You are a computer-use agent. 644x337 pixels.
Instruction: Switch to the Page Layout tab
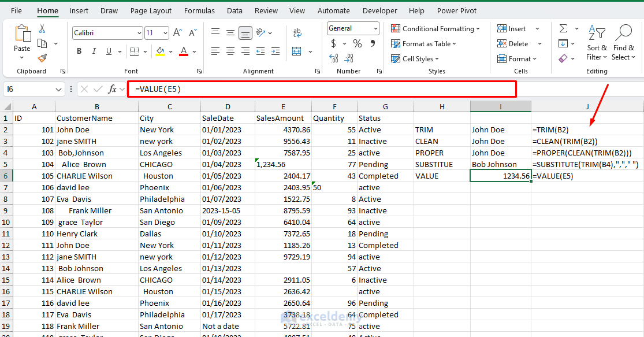[151, 10]
